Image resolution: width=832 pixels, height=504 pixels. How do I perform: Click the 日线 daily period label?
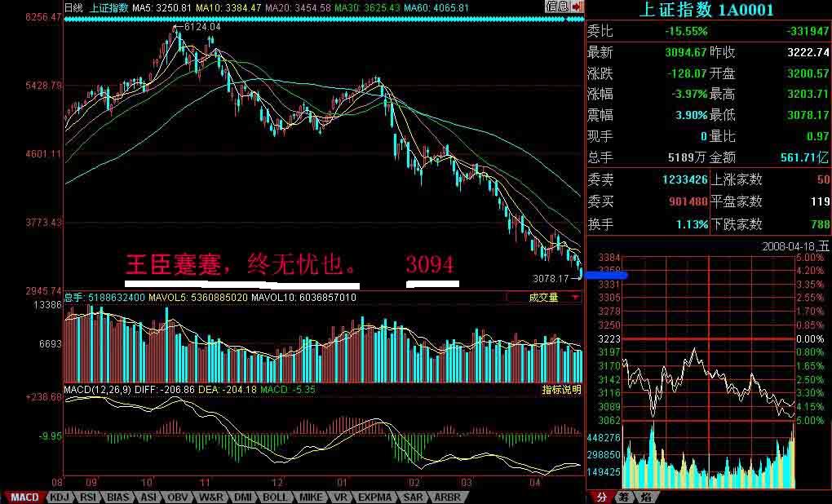point(73,7)
